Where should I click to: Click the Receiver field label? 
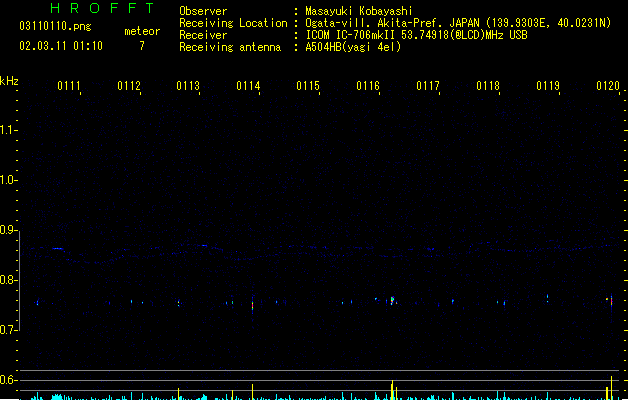[203, 35]
